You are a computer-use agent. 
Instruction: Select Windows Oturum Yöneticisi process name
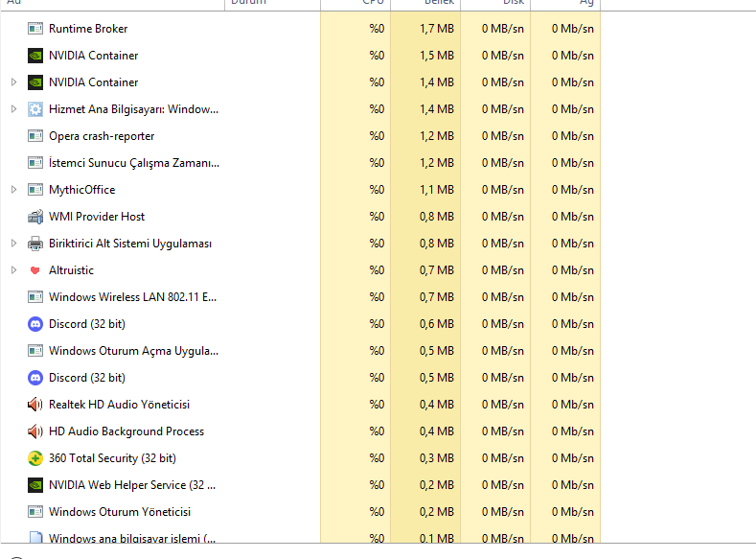tap(120, 512)
